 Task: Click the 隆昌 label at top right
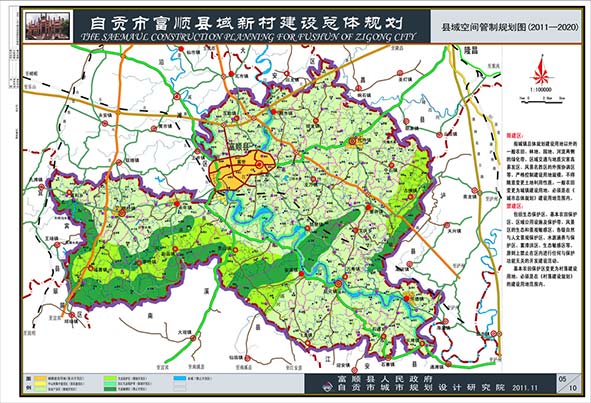coord(471,51)
